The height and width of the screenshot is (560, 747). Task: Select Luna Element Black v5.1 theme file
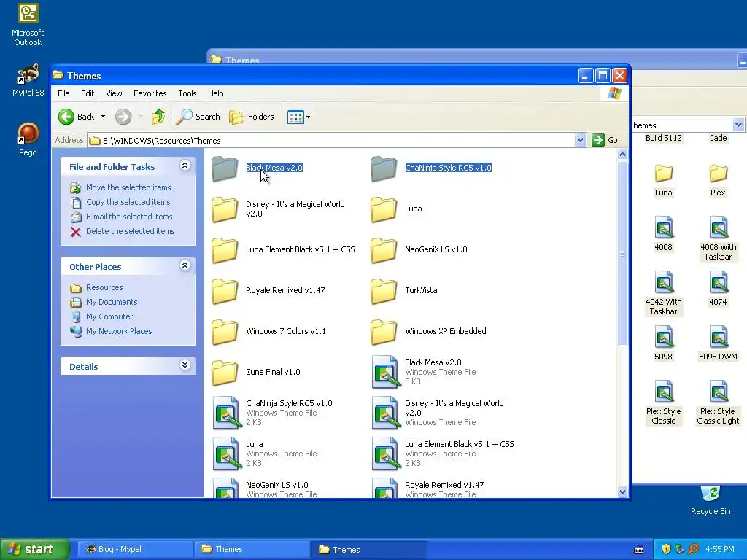[385, 454]
